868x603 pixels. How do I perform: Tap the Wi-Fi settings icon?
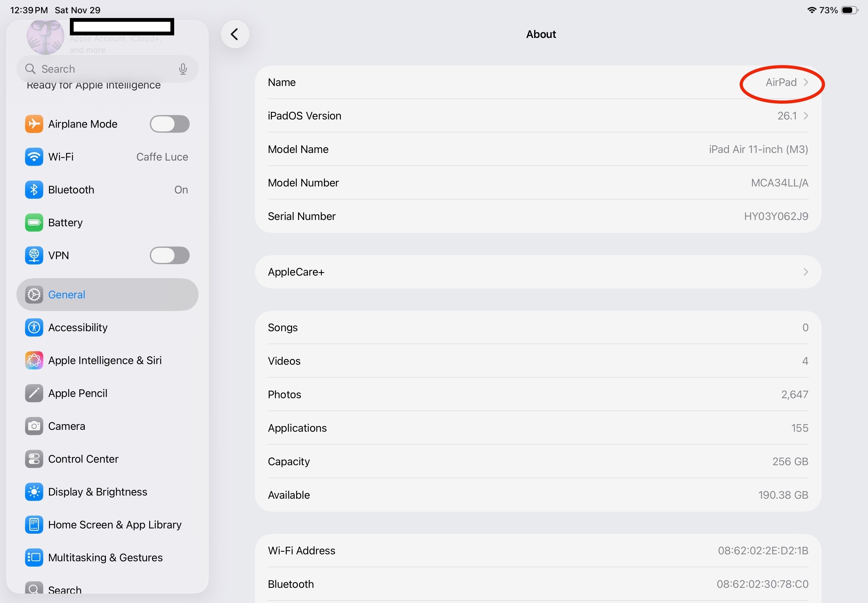tap(34, 157)
